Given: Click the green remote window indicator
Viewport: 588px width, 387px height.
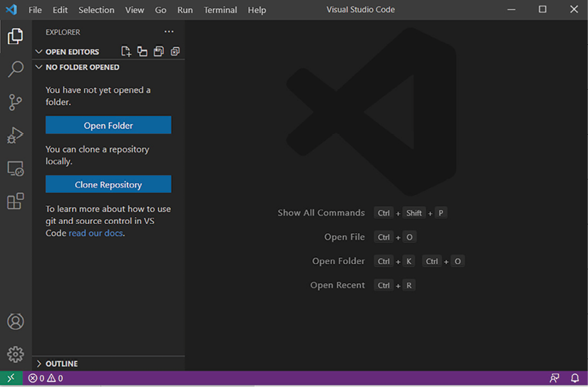Looking at the screenshot, I should [x=11, y=378].
